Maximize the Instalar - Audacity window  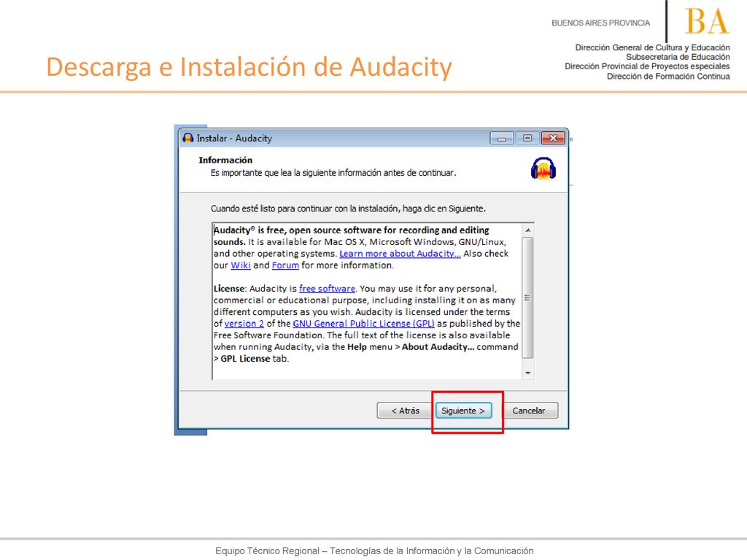coord(527,138)
